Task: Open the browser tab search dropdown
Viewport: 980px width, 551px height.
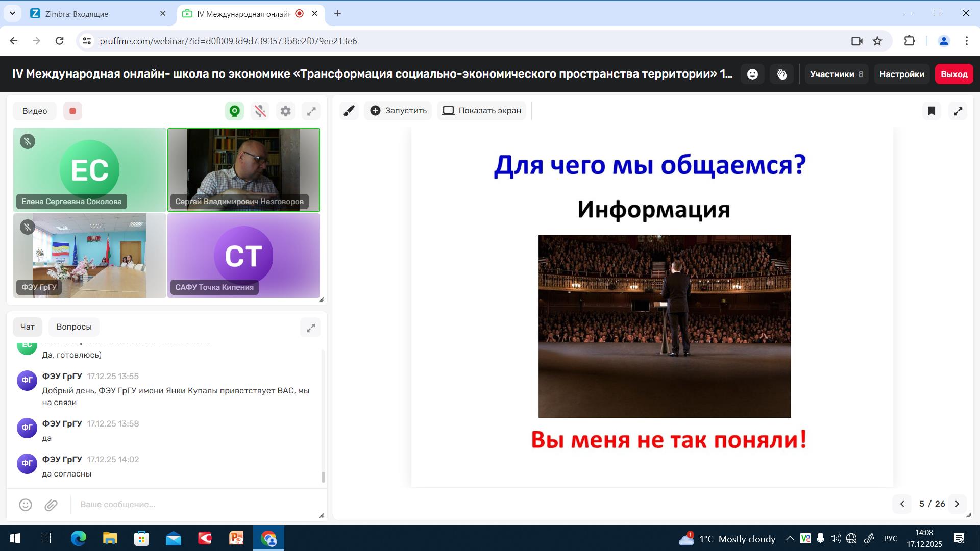Action: coord(12,14)
